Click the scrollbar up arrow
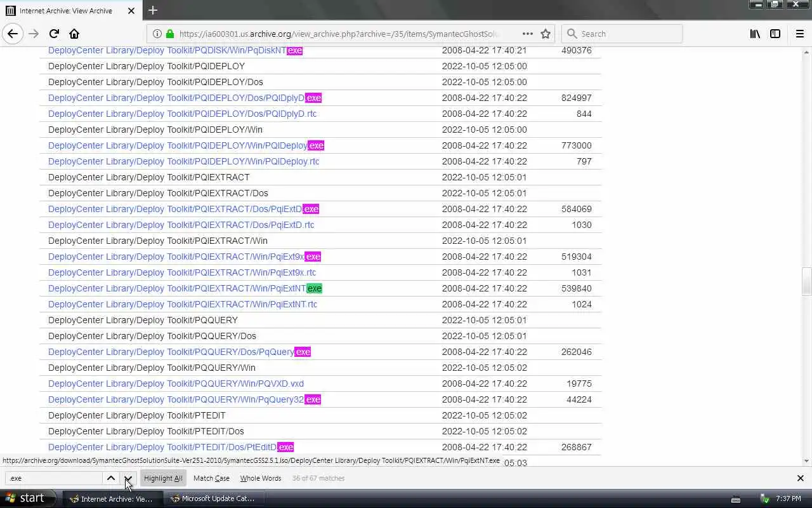Image resolution: width=812 pixels, height=508 pixels. (x=806, y=51)
